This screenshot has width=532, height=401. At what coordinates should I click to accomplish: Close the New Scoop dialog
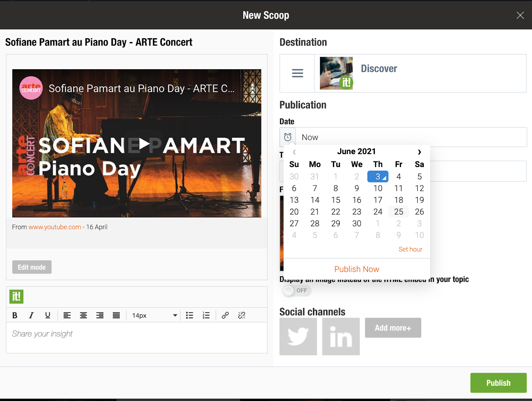coord(520,15)
